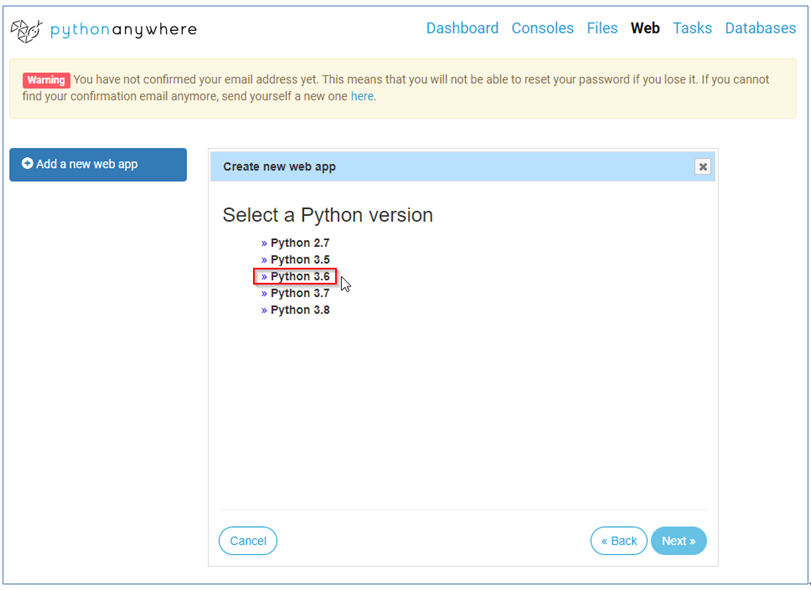Choose Python 3.5 version
This screenshot has width=811, height=590.
299,260
